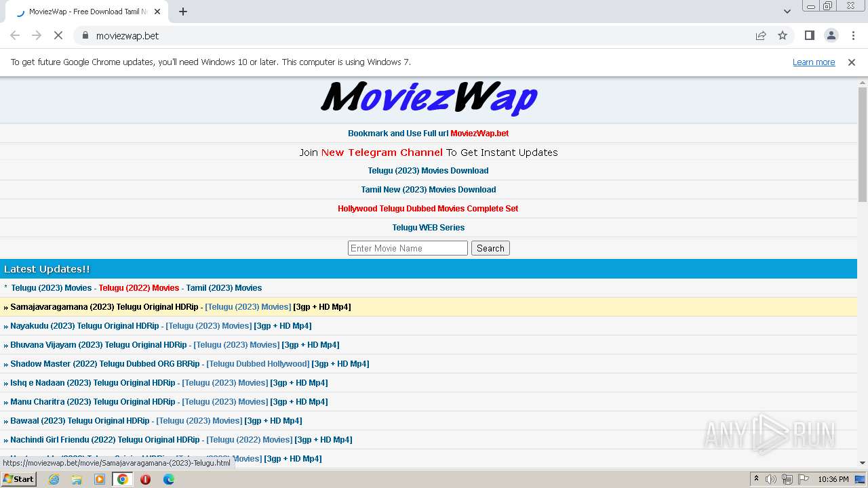The width and height of the screenshot is (868, 488).
Task: Stop loading the page
Action: pos(58,35)
